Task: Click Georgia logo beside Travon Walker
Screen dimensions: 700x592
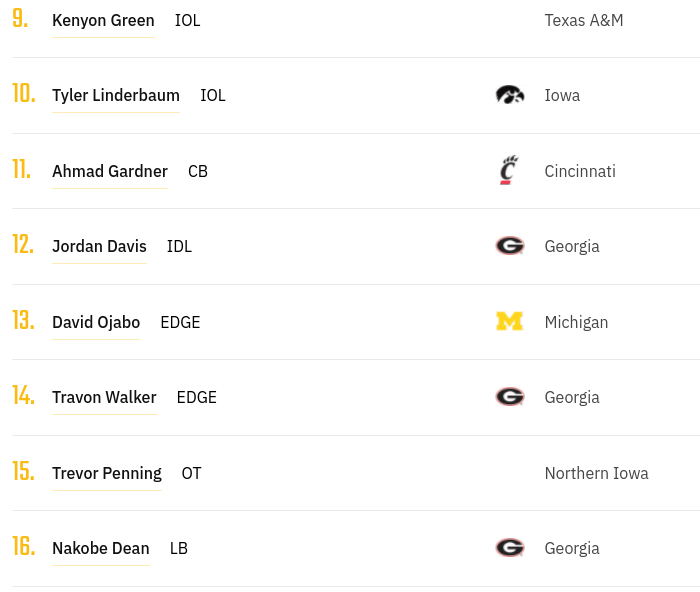Action: tap(510, 396)
